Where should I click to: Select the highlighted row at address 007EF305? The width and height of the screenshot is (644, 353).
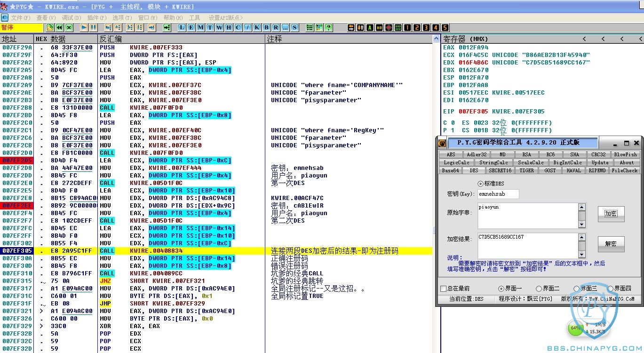pos(216,251)
